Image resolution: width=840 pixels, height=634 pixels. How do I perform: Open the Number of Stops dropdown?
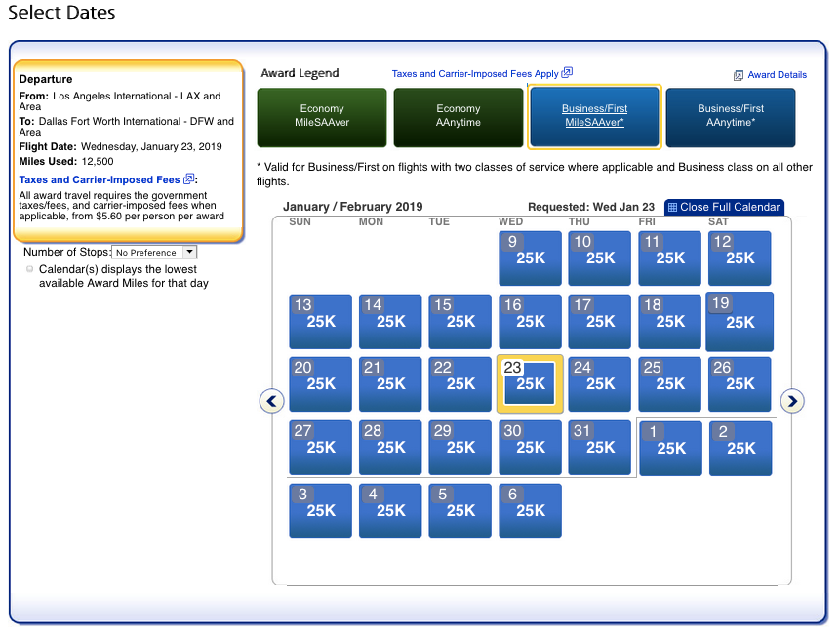point(154,253)
